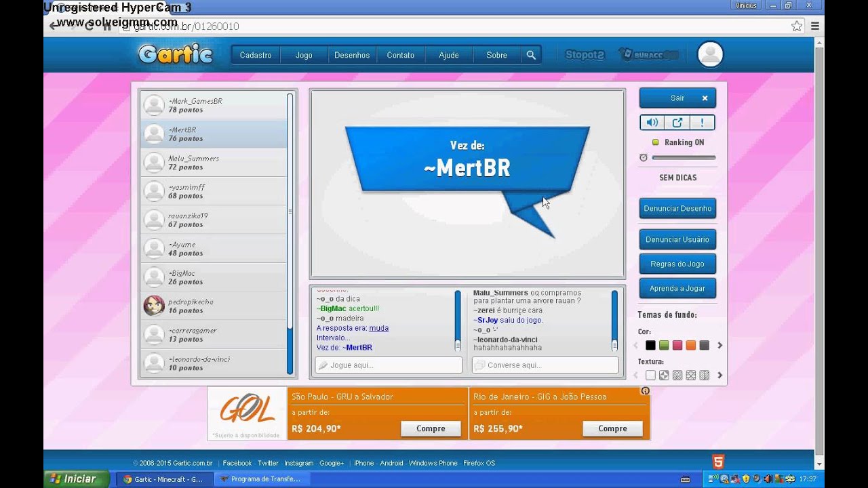Screen dimensions: 868x488
Task: Show previous textures arrow
Action: tap(636, 375)
